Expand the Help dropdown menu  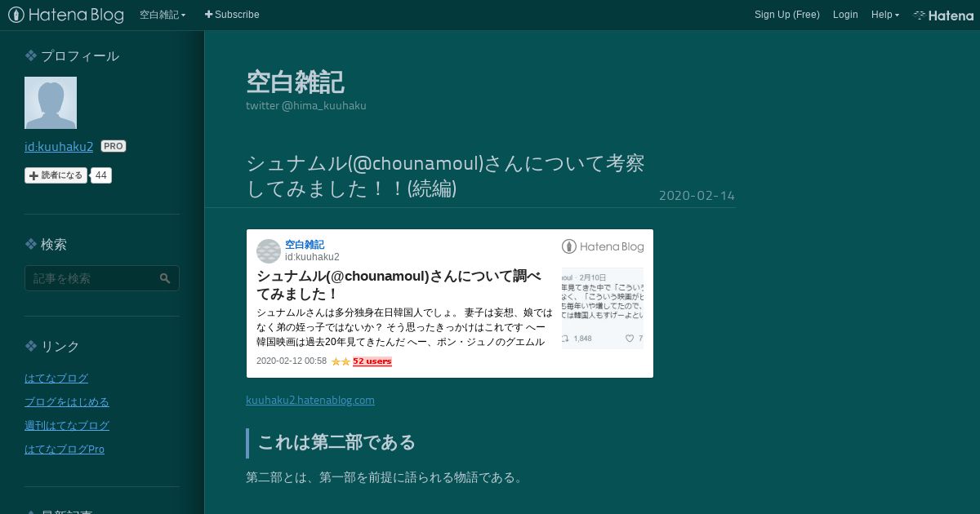[885, 15]
